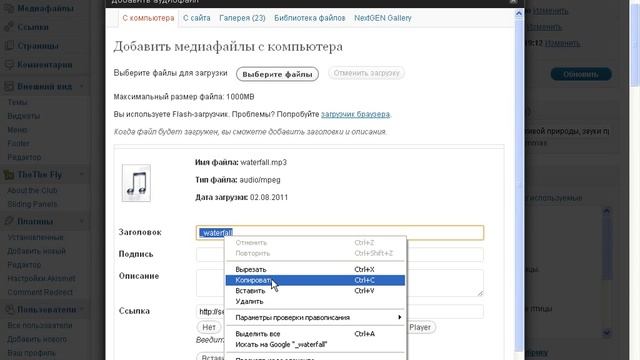This screenshot has width=640, height=360.
Task: Click the waterfall.mp3 music note thumbnail
Action: (136, 183)
